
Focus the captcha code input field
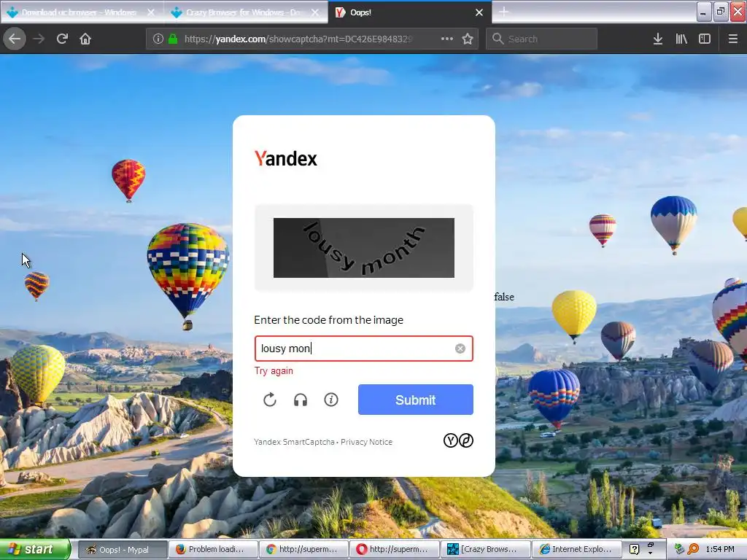pyautogui.click(x=363, y=349)
